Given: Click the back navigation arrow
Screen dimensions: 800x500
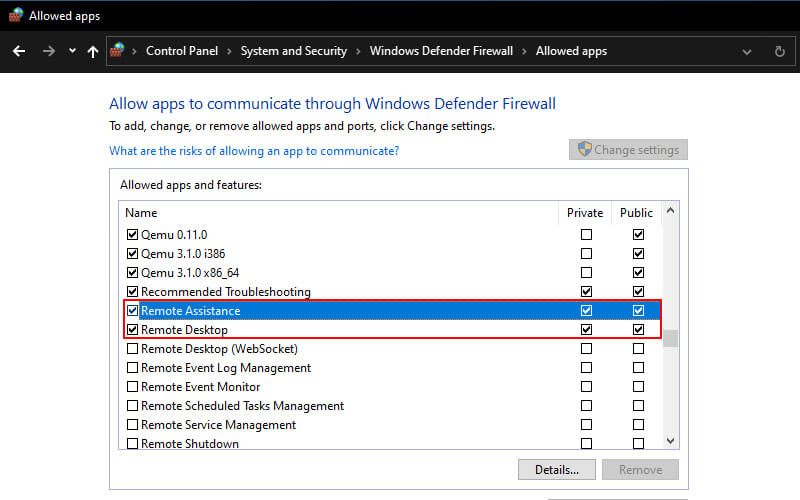Looking at the screenshot, I should [x=19, y=51].
